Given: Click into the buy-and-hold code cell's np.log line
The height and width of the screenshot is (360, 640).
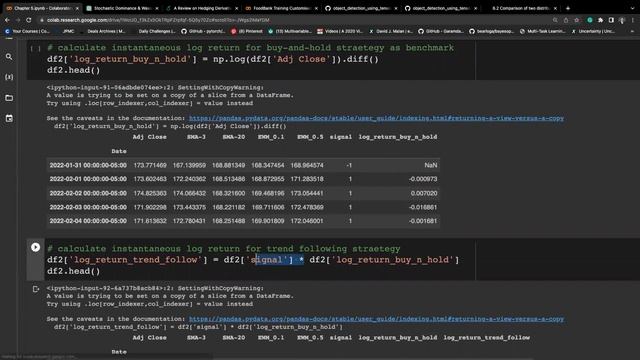Looking at the screenshot, I should [x=213, y=59].
